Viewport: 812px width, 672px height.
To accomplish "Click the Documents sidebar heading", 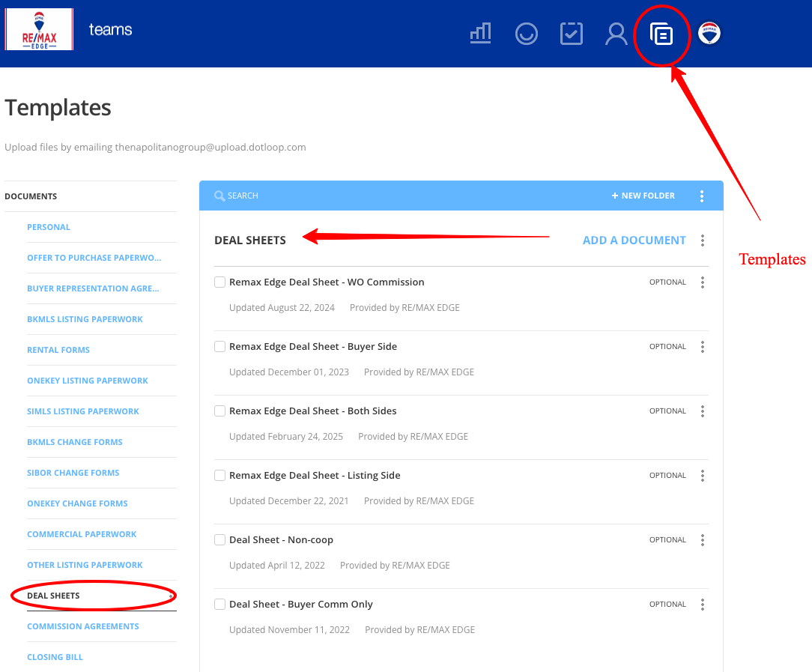I will coord(31,196).
